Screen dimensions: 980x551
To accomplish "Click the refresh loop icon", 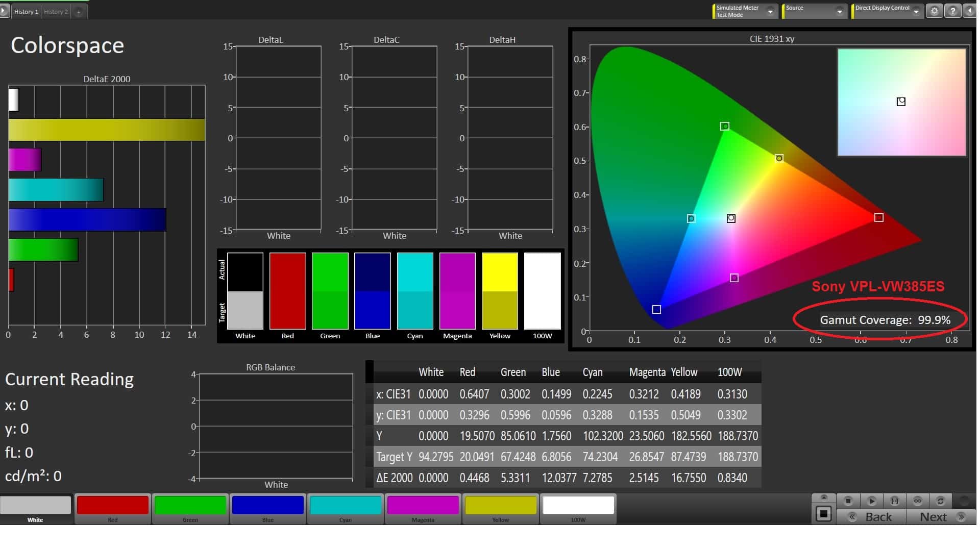I will (940, 501).
